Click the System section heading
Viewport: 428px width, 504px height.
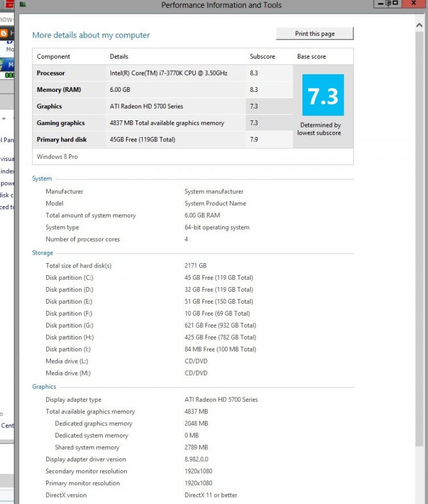(42, 179)
